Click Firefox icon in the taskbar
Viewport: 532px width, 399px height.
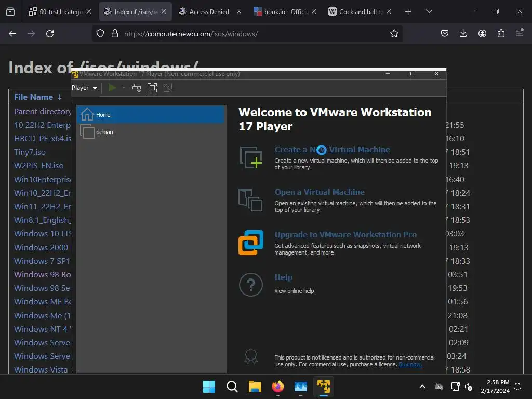[x=278, y=387]
